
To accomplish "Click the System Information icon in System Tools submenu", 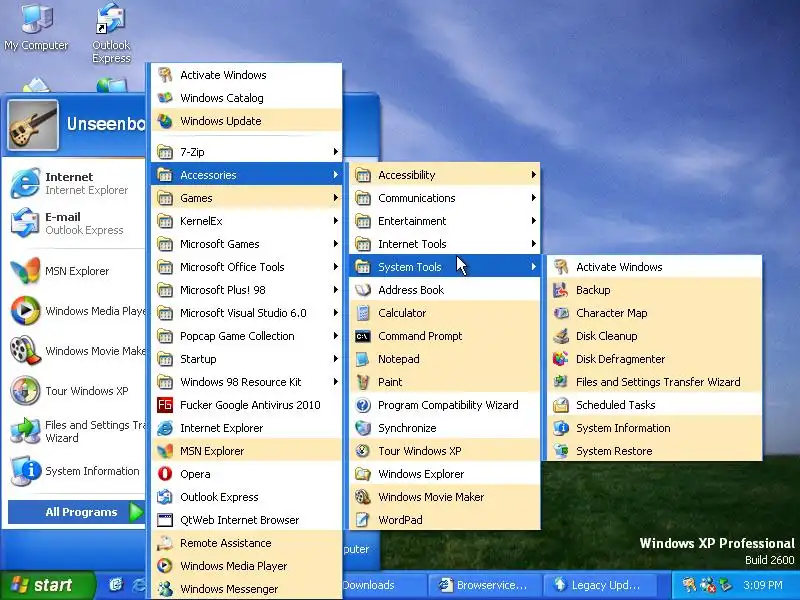I will pyautogui.click(x=561, y=428).
